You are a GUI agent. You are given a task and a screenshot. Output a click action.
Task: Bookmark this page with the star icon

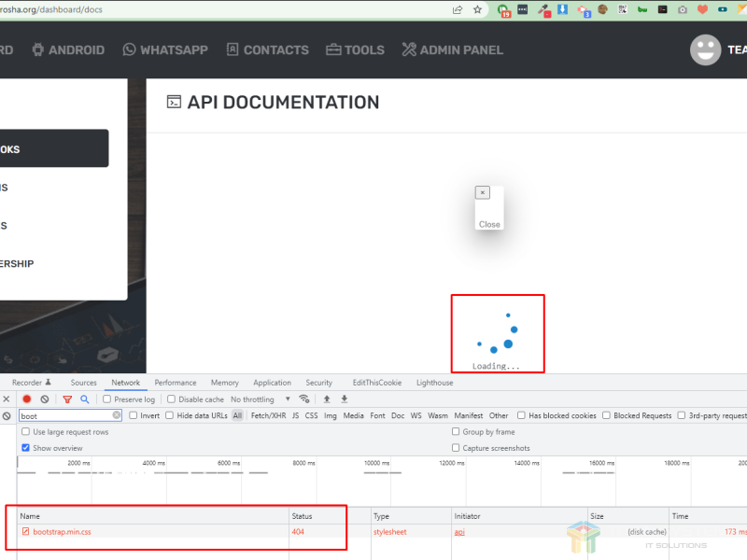pos(478,9)
